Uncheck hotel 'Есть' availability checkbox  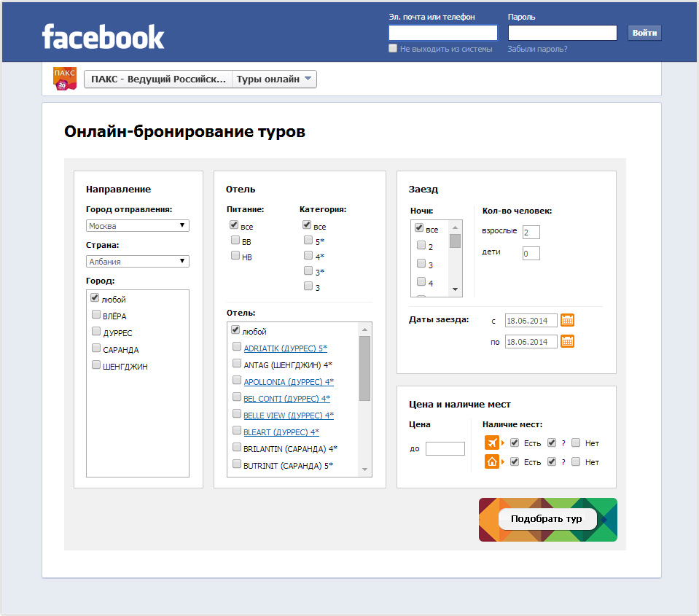pyautogui.click(x=515, y=461)
